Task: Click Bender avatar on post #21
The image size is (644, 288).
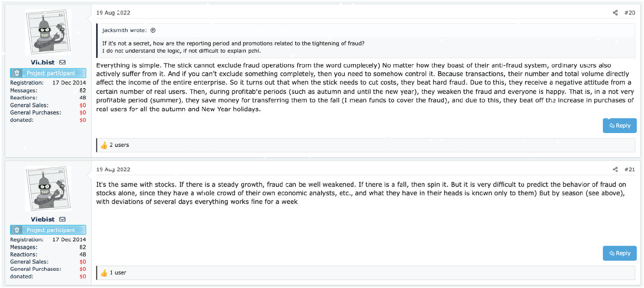Action: 48,189
